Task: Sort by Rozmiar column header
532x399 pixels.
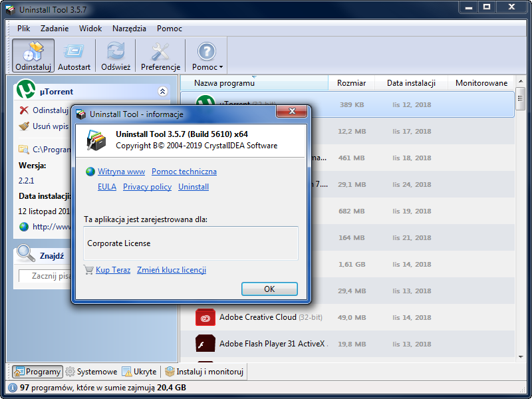Action: pos(352,83)
